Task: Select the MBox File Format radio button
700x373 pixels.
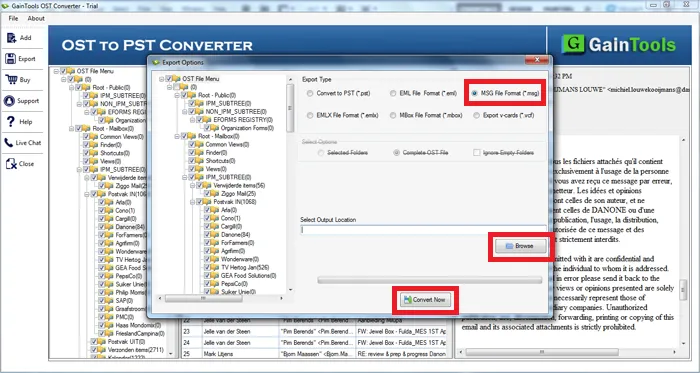Action: 393,116
